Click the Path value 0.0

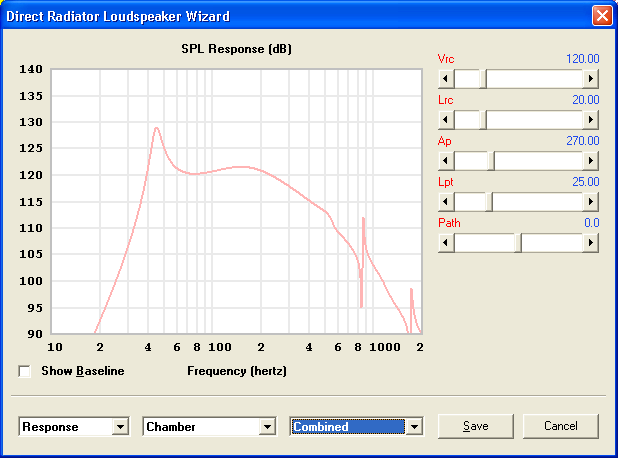pyautogui.click(x=592, y=223)
